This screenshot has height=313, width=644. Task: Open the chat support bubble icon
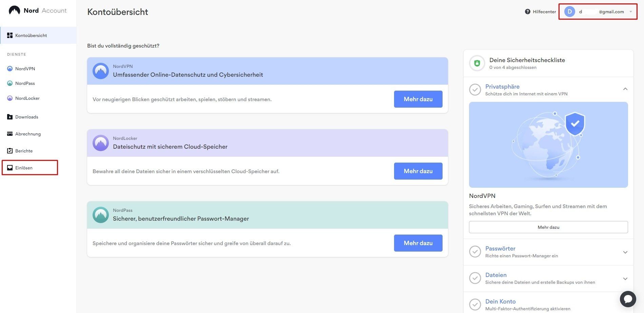point(628,299)
